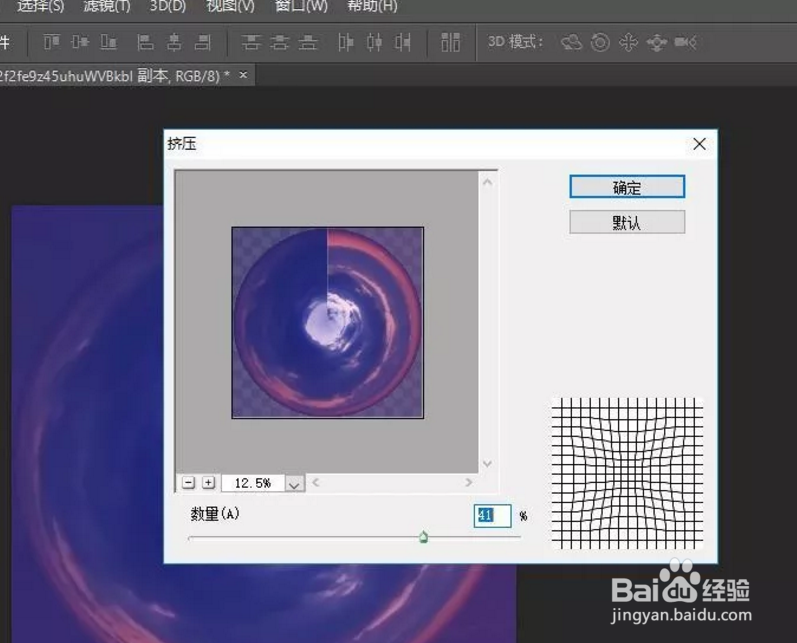The height and width of the screenshot is (643, 797).
Task: Click the distribute left edges icon
Action: [346, 42]
